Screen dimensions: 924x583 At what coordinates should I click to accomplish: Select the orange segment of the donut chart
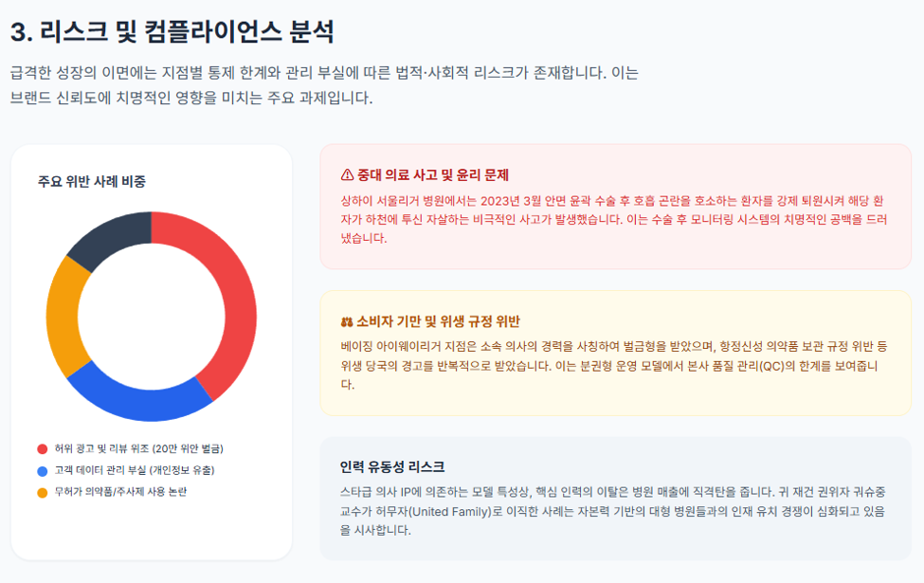[63, 318]
